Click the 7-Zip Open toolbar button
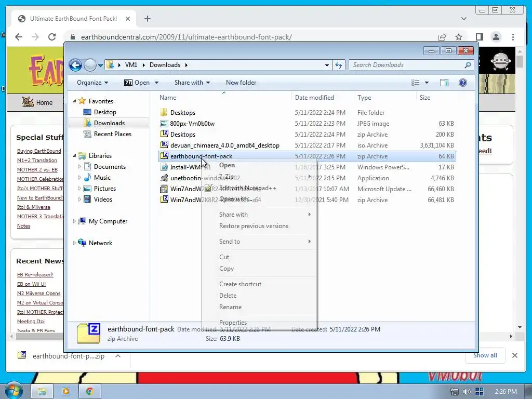Viewport: 532px width, 399px height. (x=137, y=83)
